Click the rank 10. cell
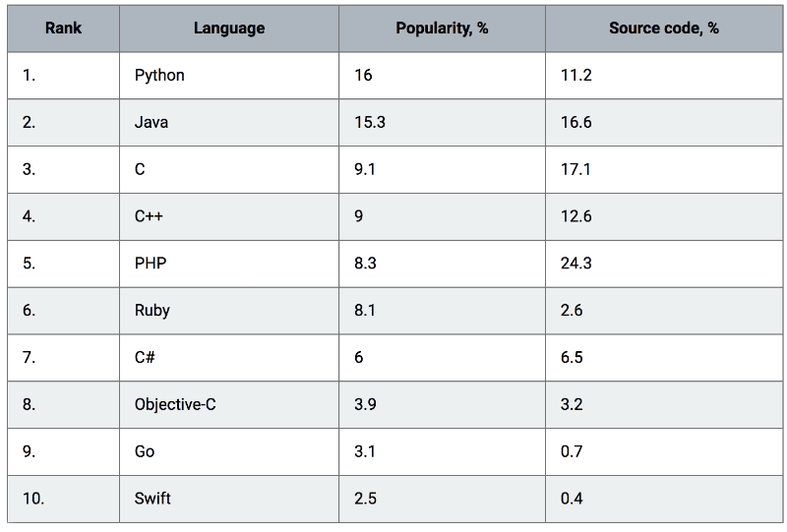The image size is (787, 532). click(63, 499)
